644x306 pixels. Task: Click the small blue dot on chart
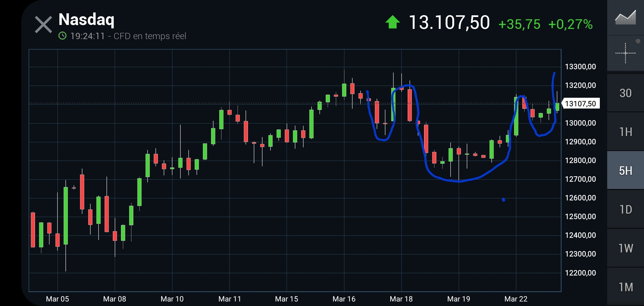tap(503, 200)
